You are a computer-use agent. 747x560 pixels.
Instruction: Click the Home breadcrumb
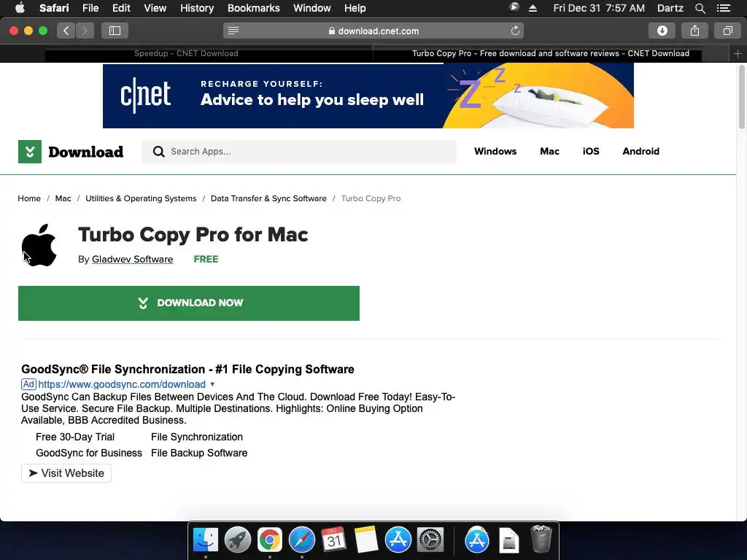[29, 198]
